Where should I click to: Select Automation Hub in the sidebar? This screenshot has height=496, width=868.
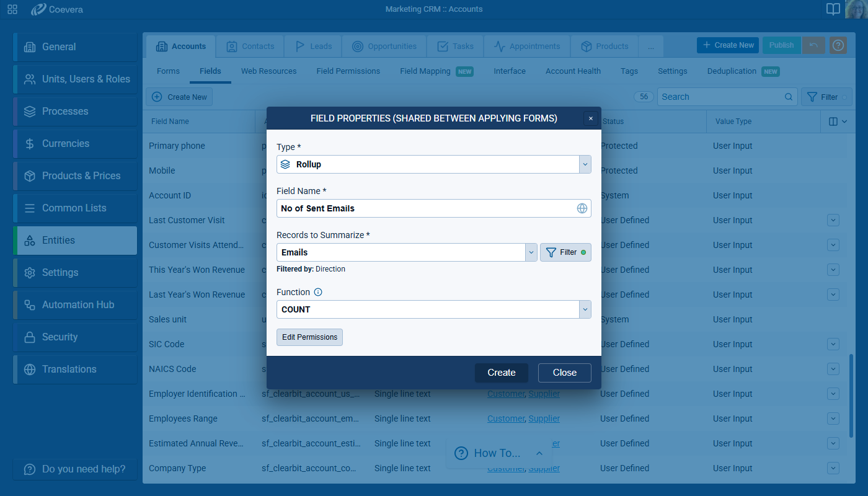(77, 304)
